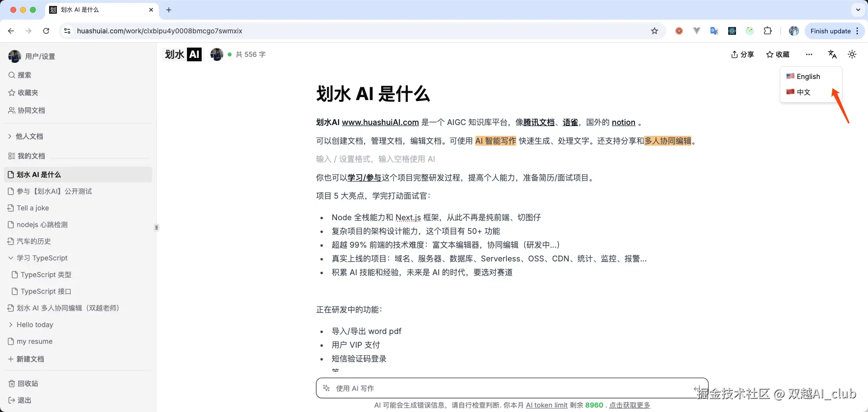Click the 搜索 search item in sidebar

[x=20, y=75]
